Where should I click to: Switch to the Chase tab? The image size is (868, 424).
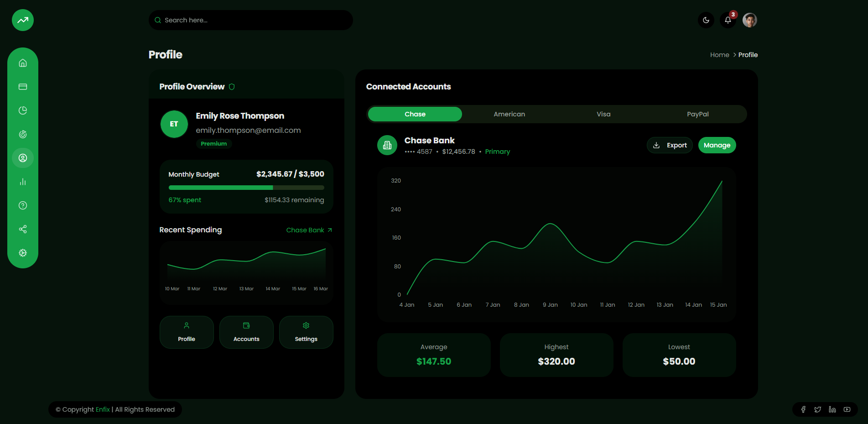[x=415, y=114]
